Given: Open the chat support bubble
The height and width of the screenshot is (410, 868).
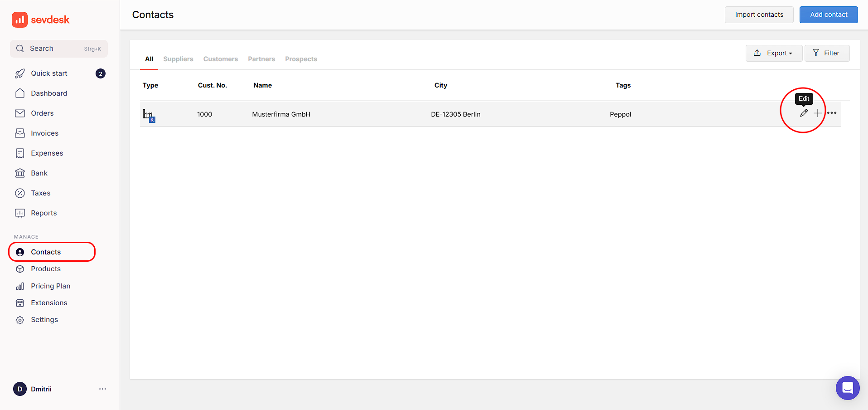Looking at the screenshot, I should (847, 388).
